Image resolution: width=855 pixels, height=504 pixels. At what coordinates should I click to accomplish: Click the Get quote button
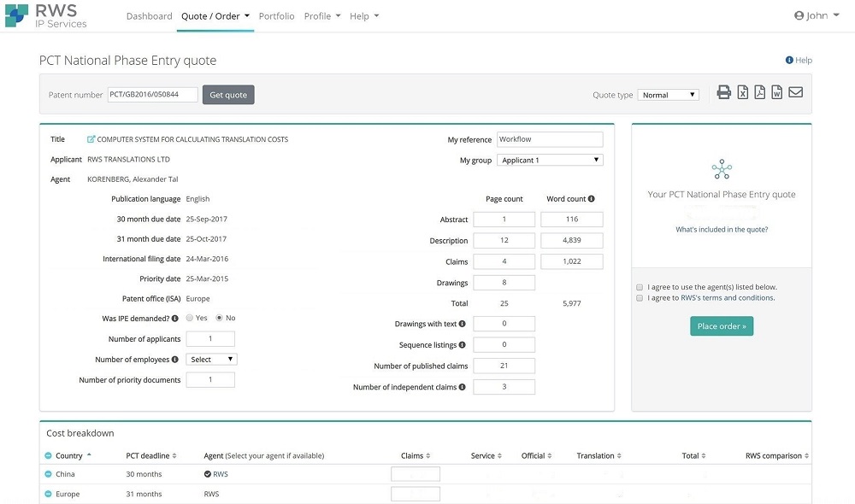coord(228,95)
